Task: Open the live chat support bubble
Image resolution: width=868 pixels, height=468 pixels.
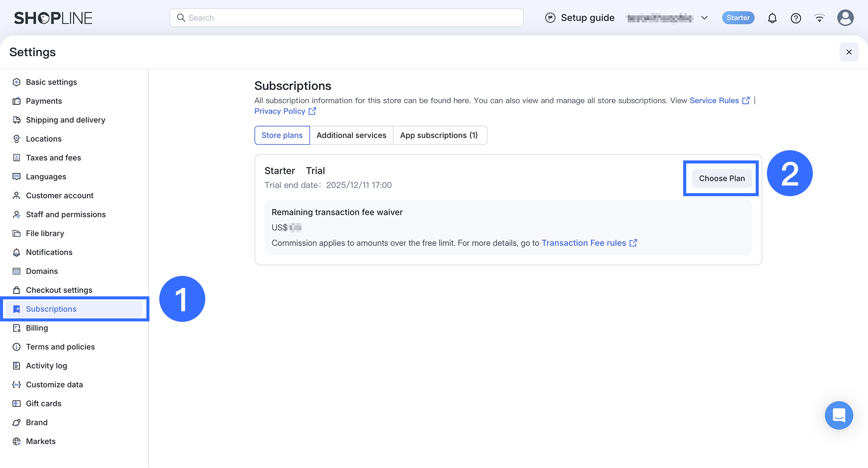Action: pyautogui.click(x=838, y=415)
